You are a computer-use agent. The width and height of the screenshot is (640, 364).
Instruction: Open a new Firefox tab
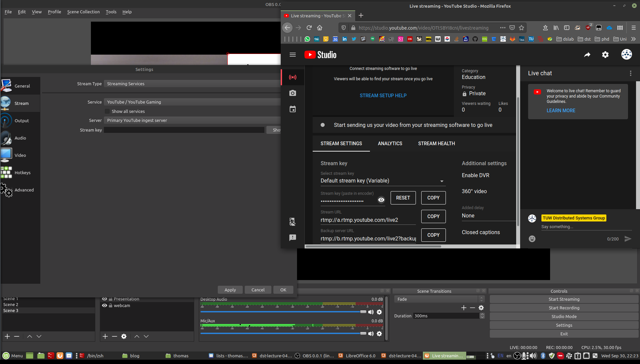(361, 15)
